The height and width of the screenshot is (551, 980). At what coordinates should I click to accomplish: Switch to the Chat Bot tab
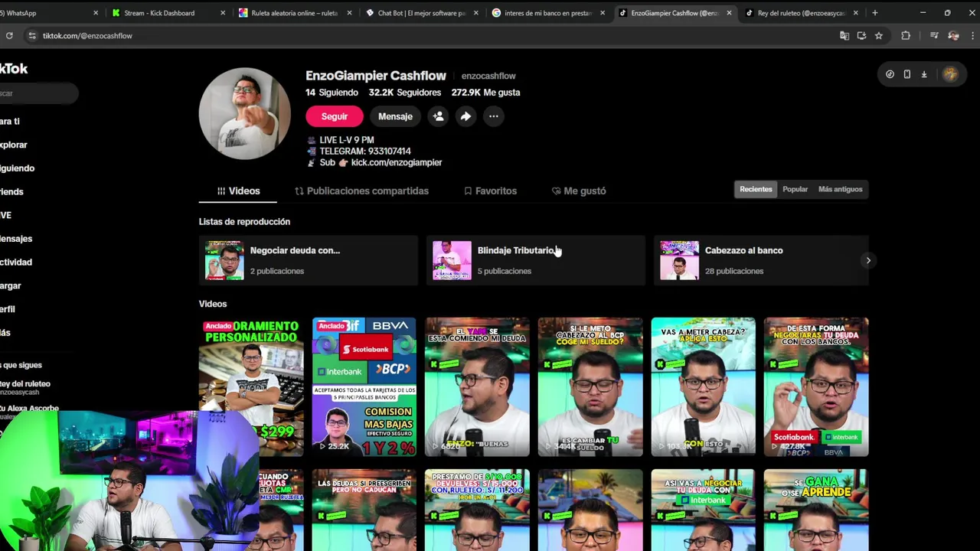(420, 13)
